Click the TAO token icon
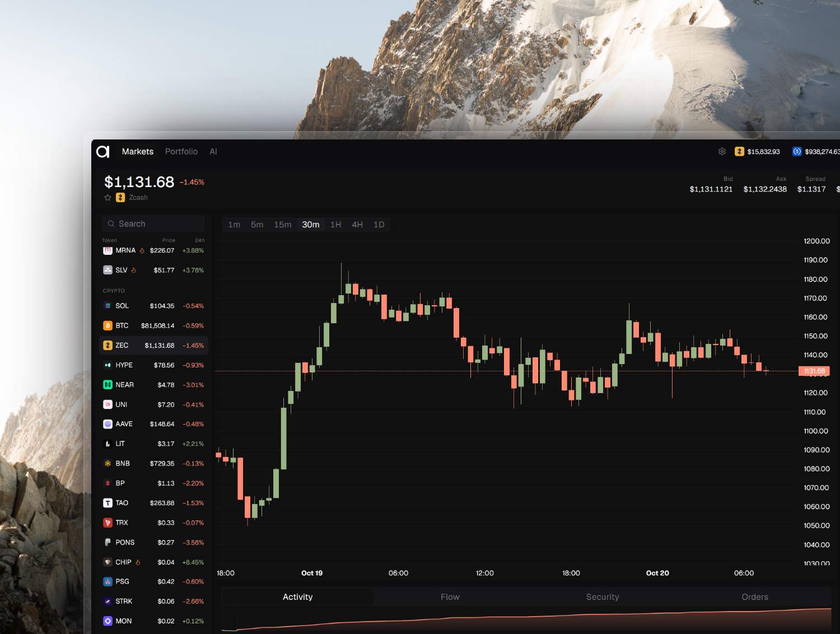 108,503
